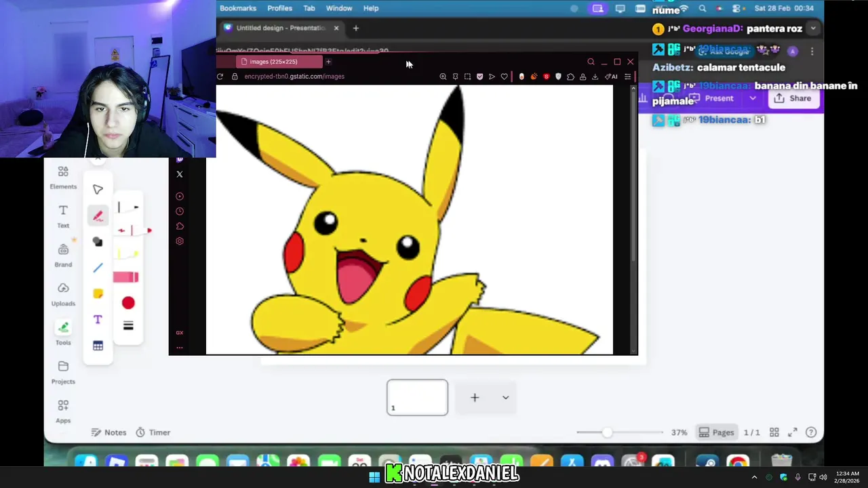
Task: Select the Shapes tool
Action: point(98,242)
